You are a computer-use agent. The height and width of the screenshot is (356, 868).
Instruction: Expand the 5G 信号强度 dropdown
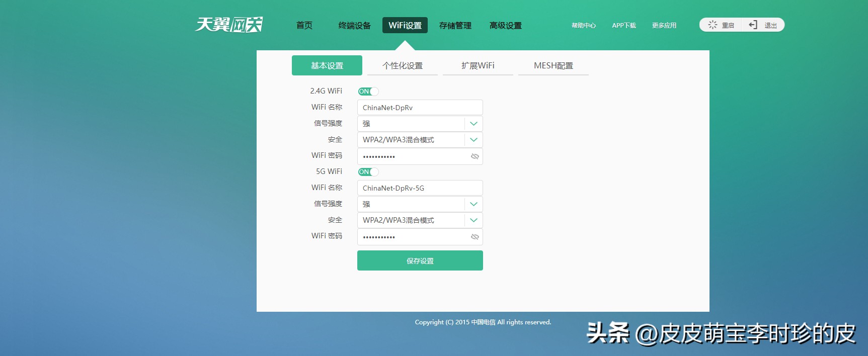tap(474, 204)
